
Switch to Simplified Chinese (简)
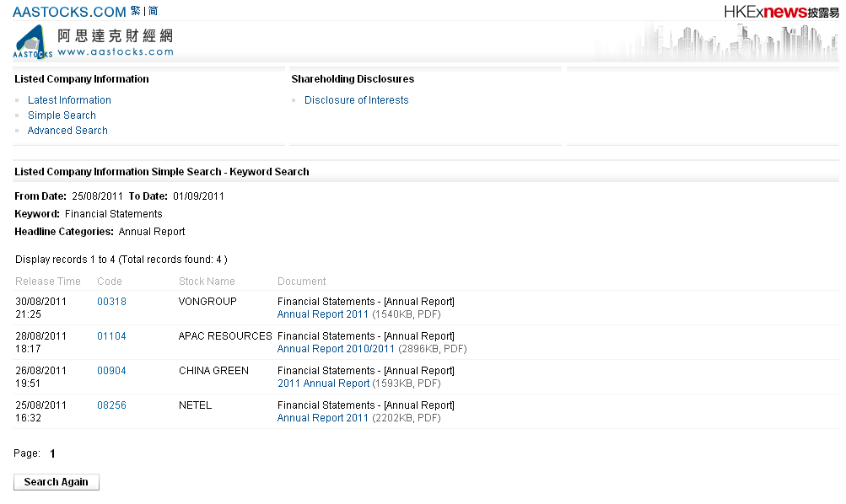pos(153,11)
